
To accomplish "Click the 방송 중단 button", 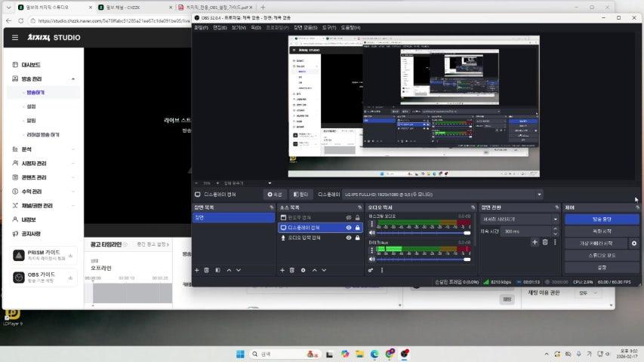I will 601,219.
